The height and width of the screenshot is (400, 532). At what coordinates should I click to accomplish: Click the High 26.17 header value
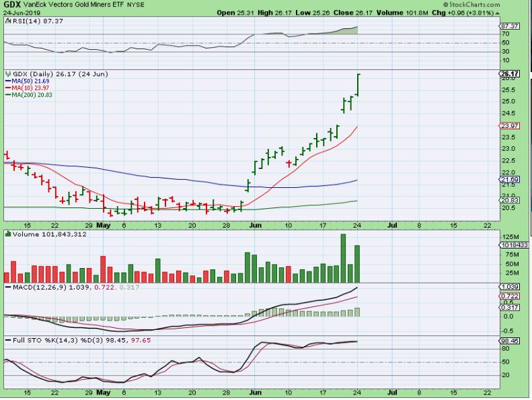[x=274, y=13]
